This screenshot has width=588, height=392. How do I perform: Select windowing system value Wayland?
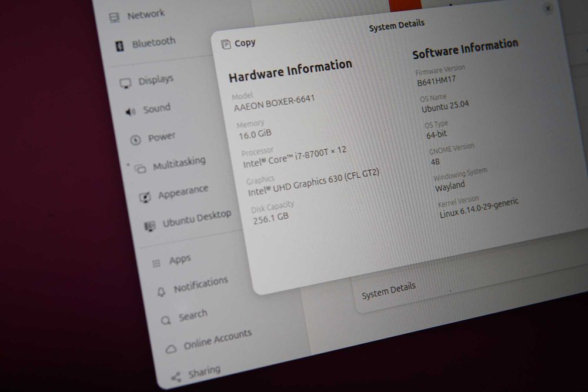point(450,186)
